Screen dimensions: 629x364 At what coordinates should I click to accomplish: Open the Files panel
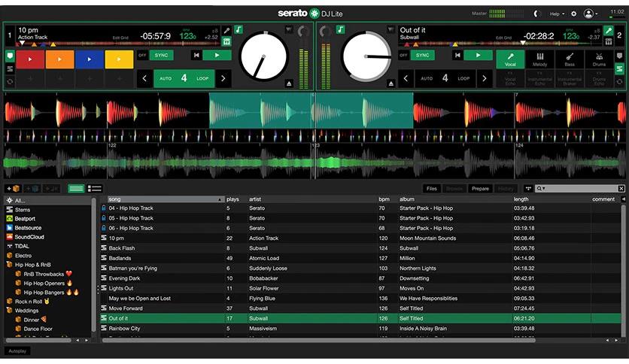(x=432, y=189)
